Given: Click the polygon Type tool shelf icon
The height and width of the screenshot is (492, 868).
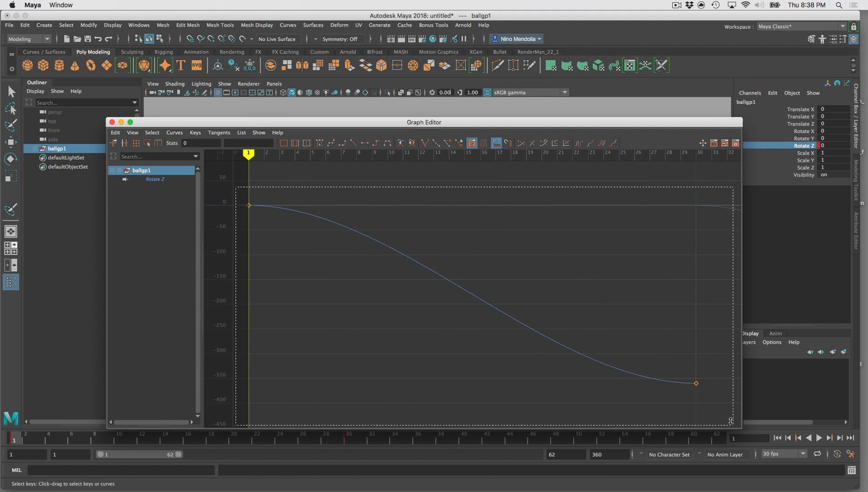Looking at the screenshot, I should pyautogui.click(x=180, y=65).
